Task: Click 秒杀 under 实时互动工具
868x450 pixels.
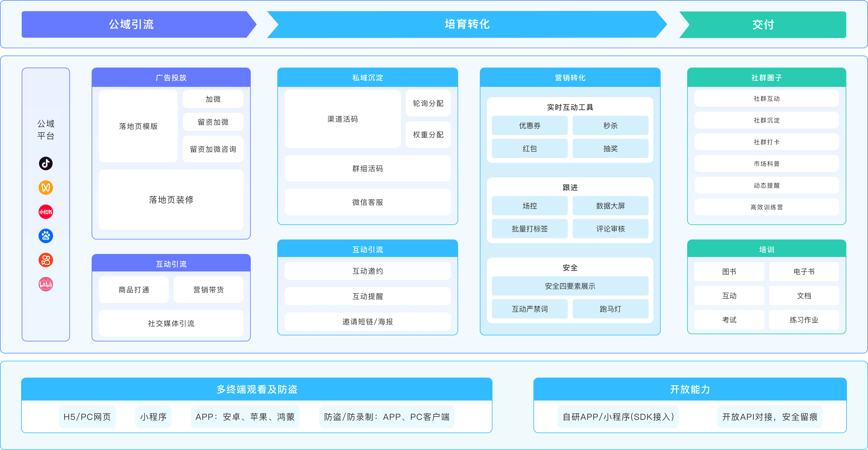Action: tap(611, 125)
